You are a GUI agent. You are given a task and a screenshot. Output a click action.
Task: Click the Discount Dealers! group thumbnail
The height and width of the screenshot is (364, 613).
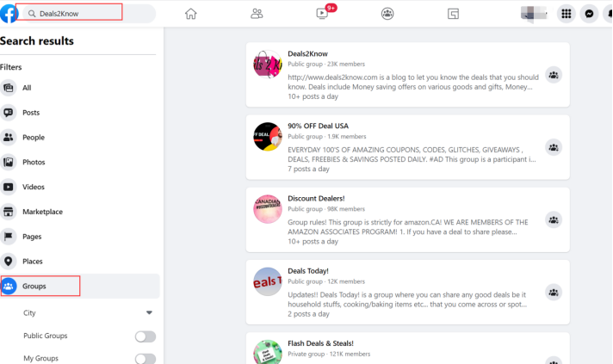click(268, 209)
